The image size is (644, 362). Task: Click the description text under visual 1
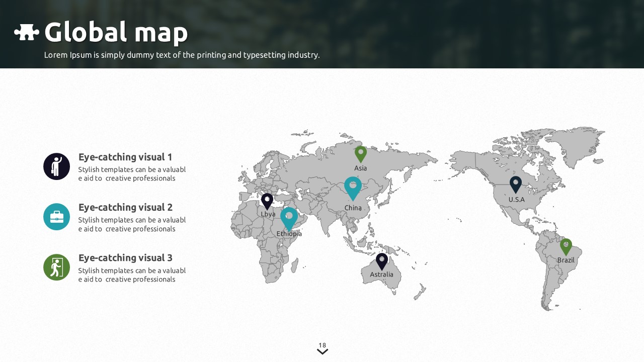point(132,174)
